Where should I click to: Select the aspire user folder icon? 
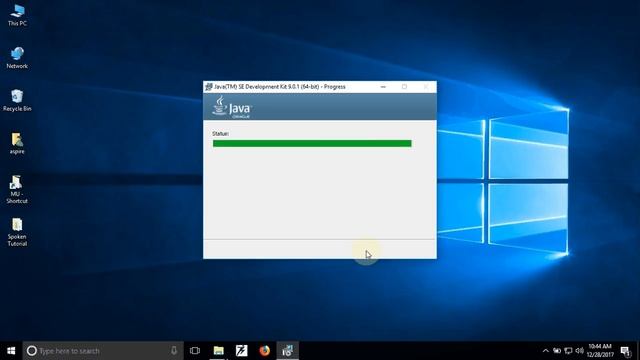(17, 143)
